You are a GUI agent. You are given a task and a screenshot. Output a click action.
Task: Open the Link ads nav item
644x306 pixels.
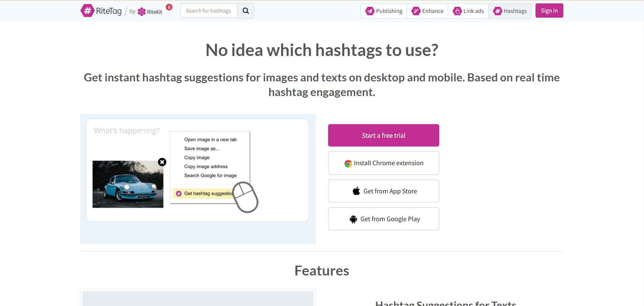click(468, 11)
